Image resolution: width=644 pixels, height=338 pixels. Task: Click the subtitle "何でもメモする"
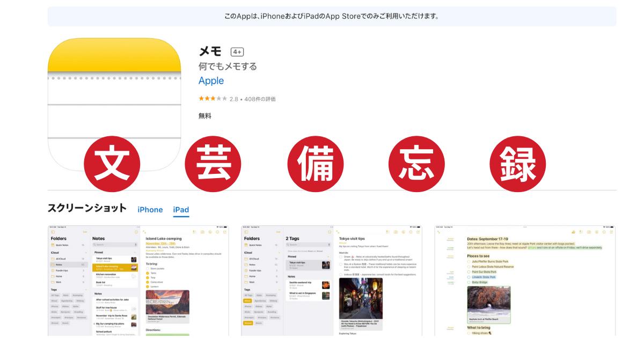(x=228, y=67)
